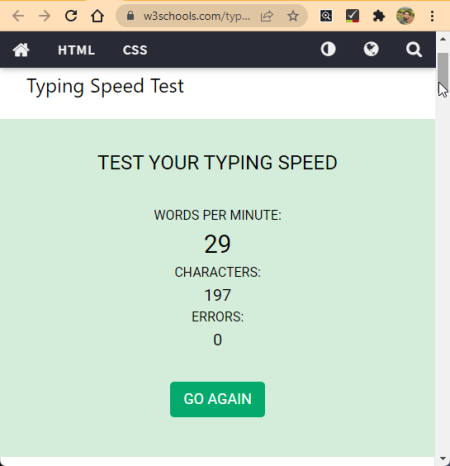The image size is (450, 466).
Task: Open the browser home page
Action: (97, 16)
